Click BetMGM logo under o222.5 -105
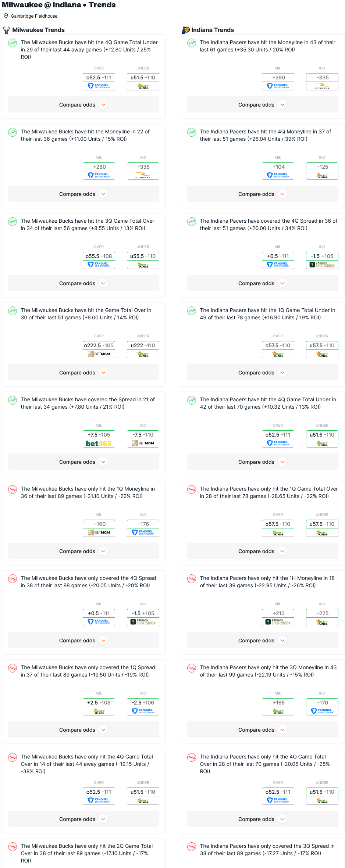This screenshot has width=345, height=868. [x=99, y=354]
